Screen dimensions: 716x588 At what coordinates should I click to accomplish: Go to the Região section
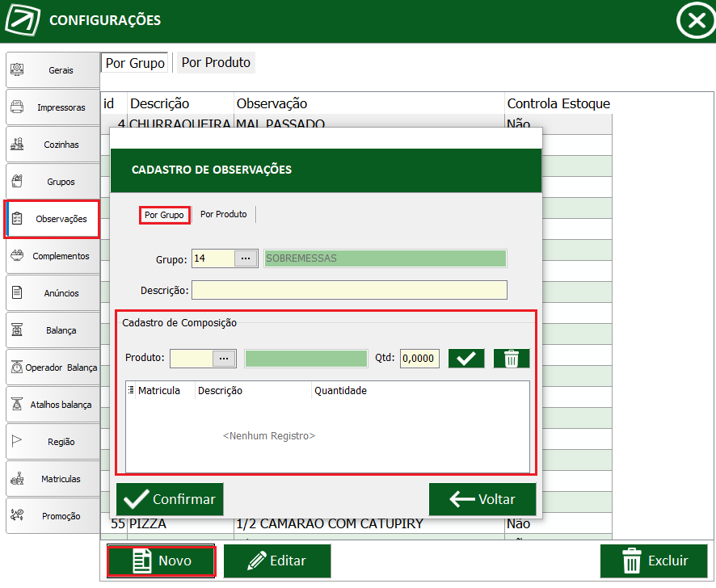click(x=53, y=442)
